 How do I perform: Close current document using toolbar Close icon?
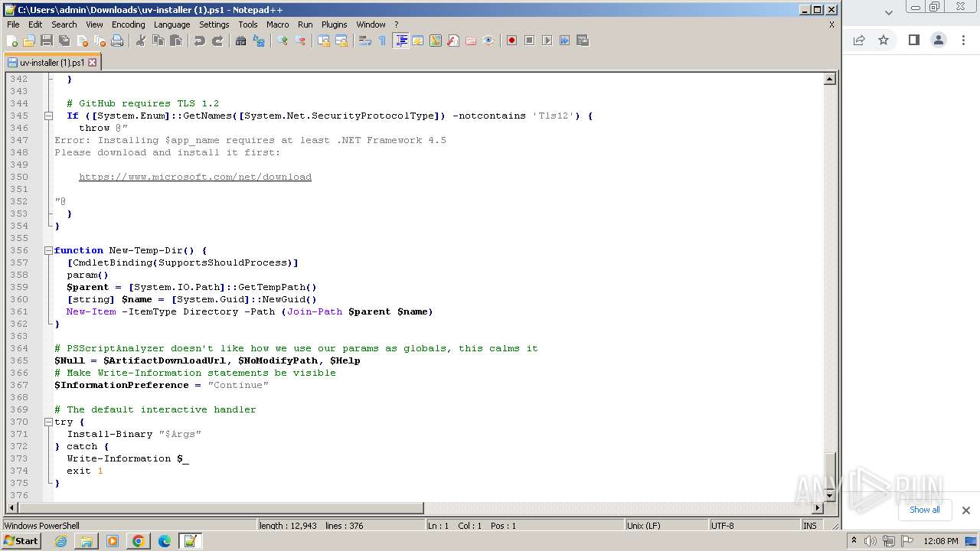click(x=82, y=41)
